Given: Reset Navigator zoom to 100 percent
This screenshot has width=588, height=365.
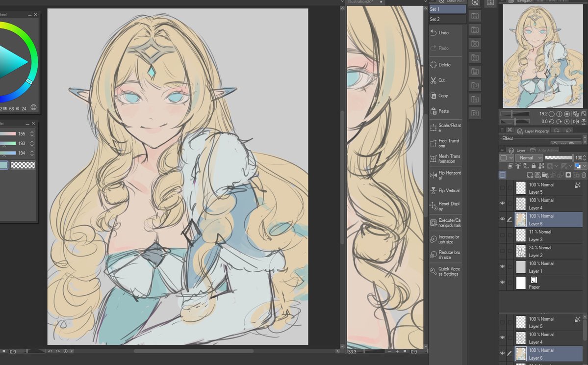Looking at the screenshot, I should click(x=567, y=114).
